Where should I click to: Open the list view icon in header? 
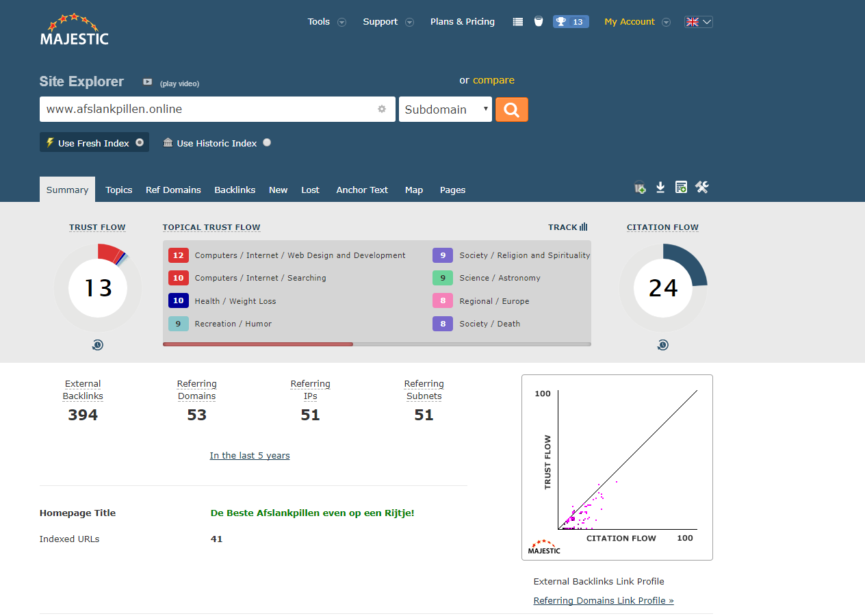(x=518, y=22)
